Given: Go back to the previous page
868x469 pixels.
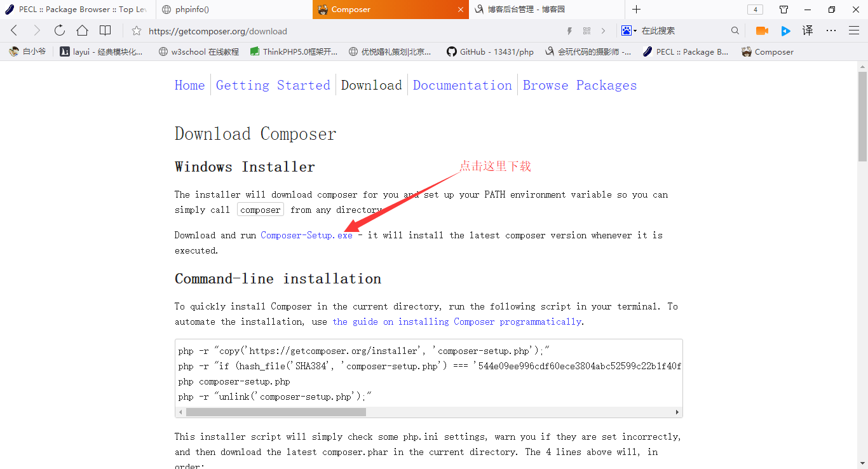Looking at the screenshot, I should pos(14,31).
